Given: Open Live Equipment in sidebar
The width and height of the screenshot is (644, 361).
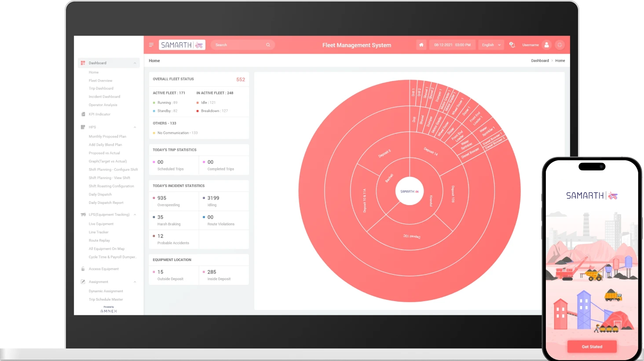Looking at the screenshot, I should coord(101,224).
